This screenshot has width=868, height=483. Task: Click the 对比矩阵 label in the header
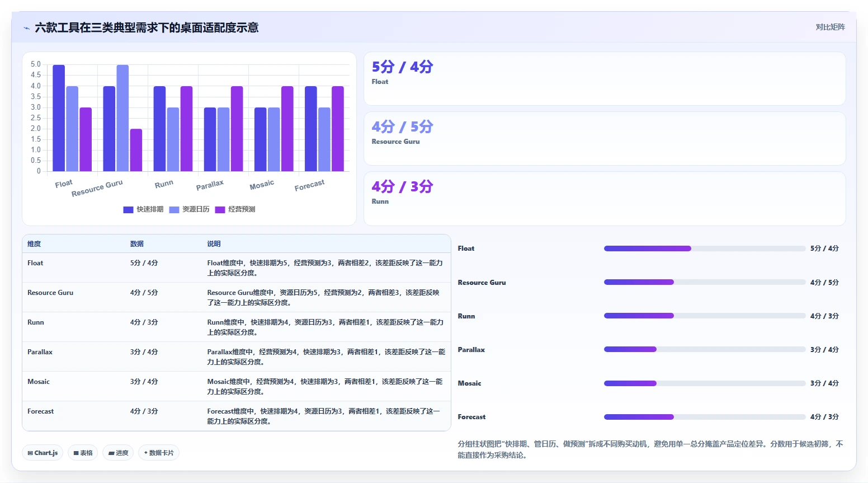[830, 27]
